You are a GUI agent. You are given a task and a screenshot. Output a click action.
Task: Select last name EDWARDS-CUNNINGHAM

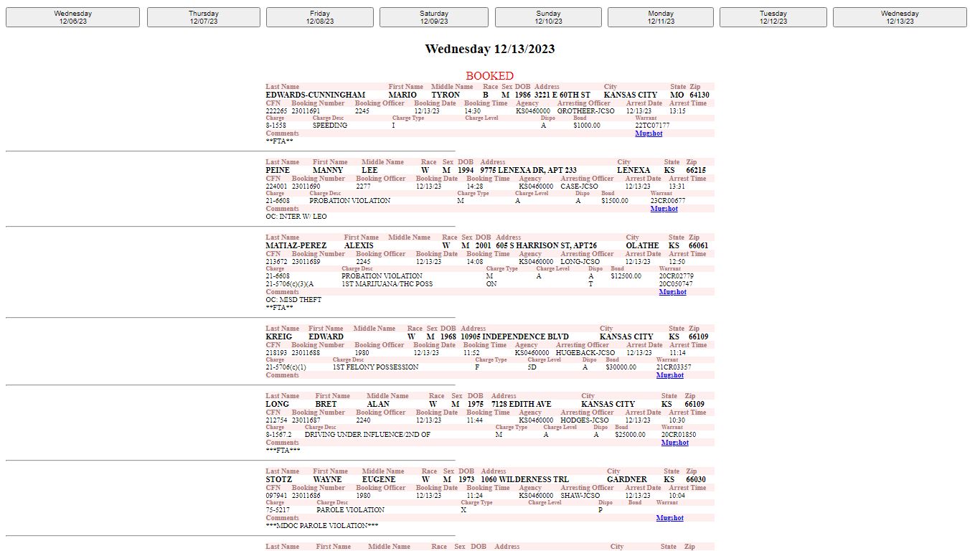(315, 95)
